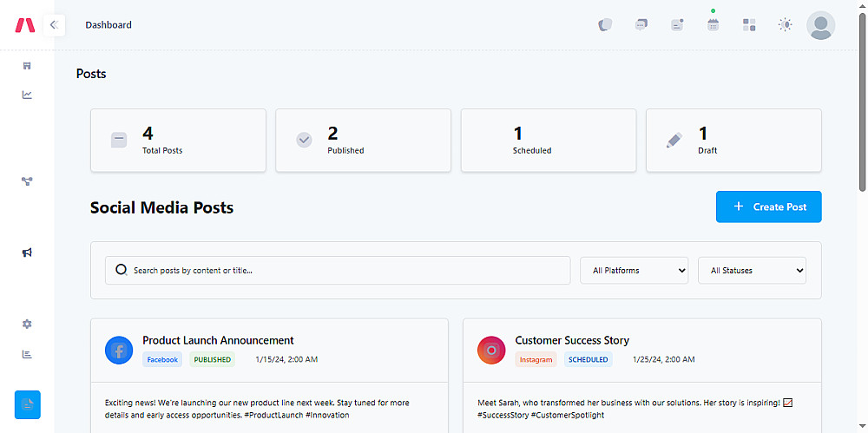
Task: Toggle the light/dark theme mode
Action: [786, 25]
